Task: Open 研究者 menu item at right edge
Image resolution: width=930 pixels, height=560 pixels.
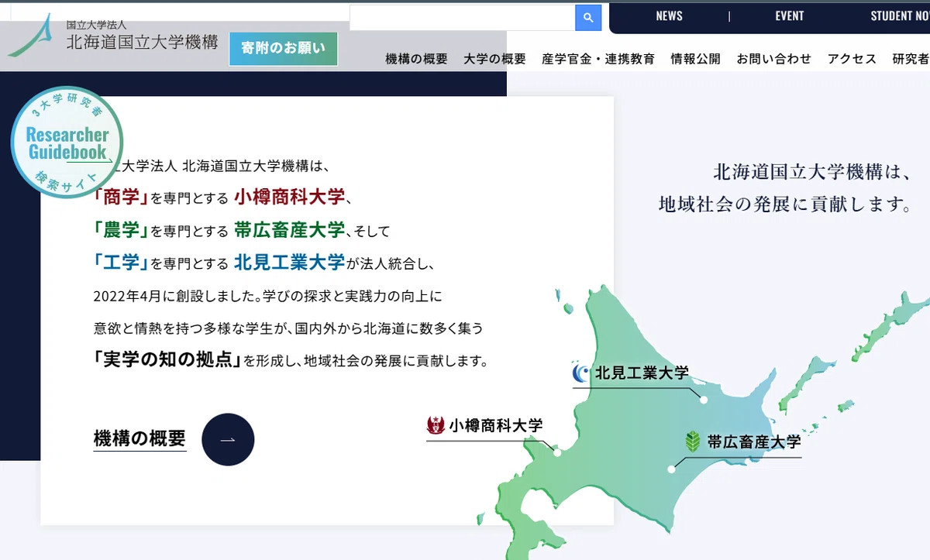Action: [x=911, y=59]
